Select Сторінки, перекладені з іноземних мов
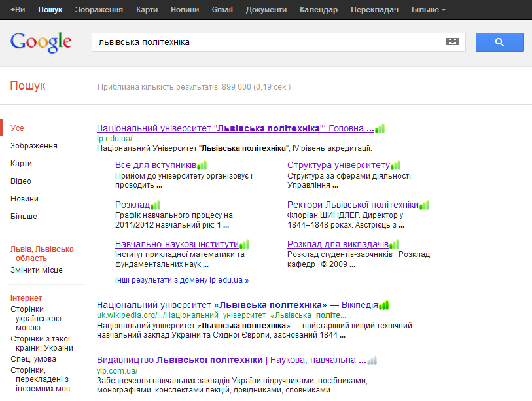This screenshot has width=532, height=401. click(40, 379)
